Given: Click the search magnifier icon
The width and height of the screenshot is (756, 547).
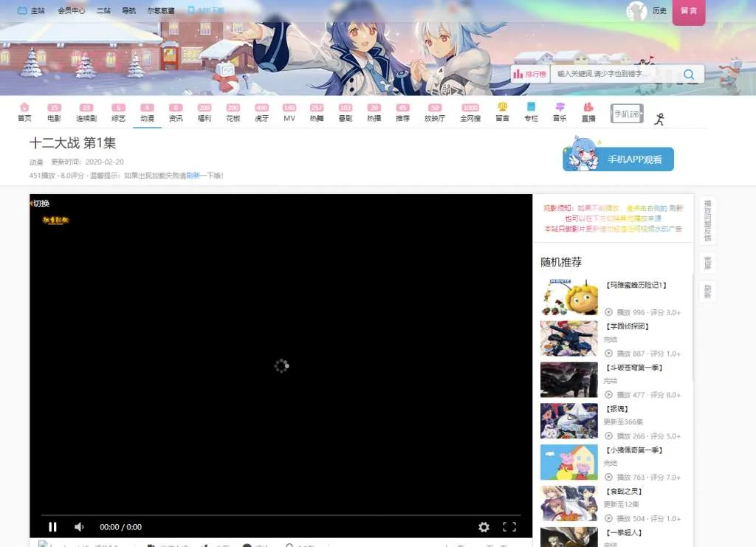Looking at the screenshot, I should coord(689,74).
